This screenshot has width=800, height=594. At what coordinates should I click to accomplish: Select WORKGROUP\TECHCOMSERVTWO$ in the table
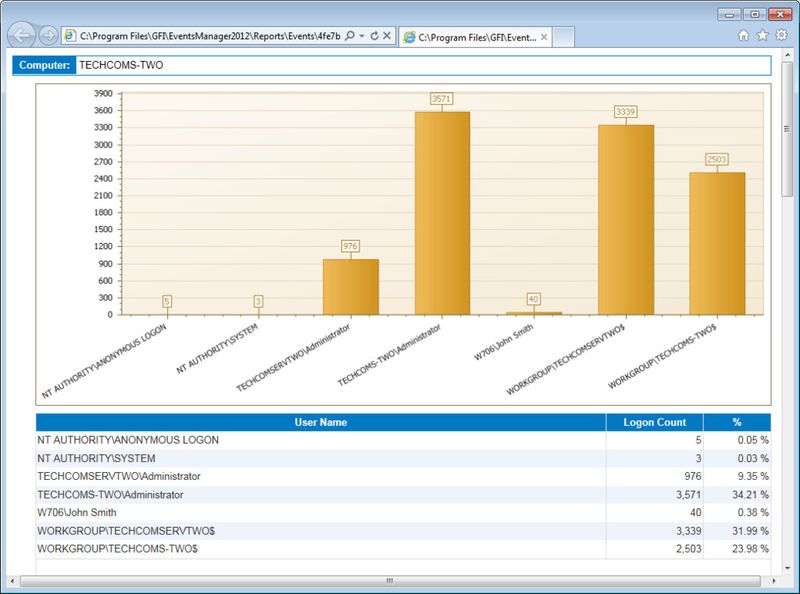[126, 531]
